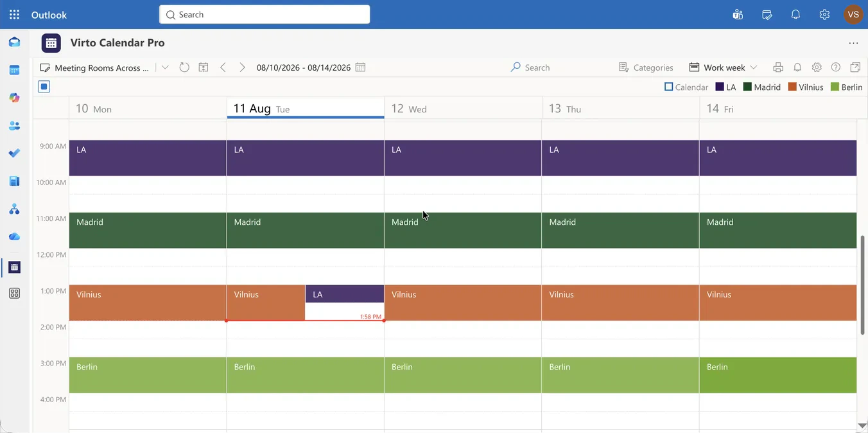The height and width of the screenshot is (433, 868).
Task: Open the Microsoft 365 app launcher
Action: [x=14, y=14]
